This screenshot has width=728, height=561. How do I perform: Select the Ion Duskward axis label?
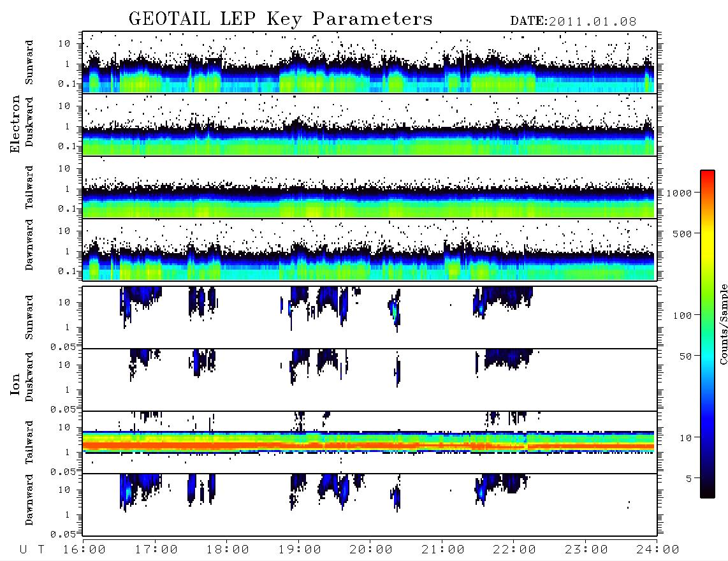pos(29,377)
